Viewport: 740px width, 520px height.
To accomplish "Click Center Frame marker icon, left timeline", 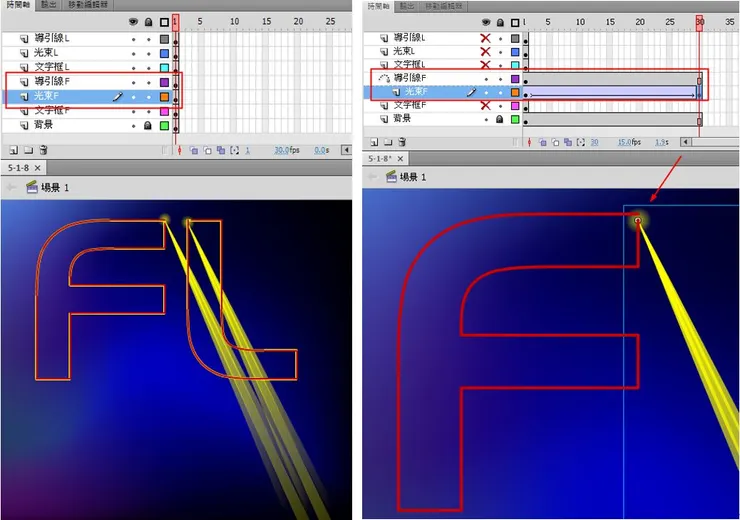I will click(x=179, y=151).
